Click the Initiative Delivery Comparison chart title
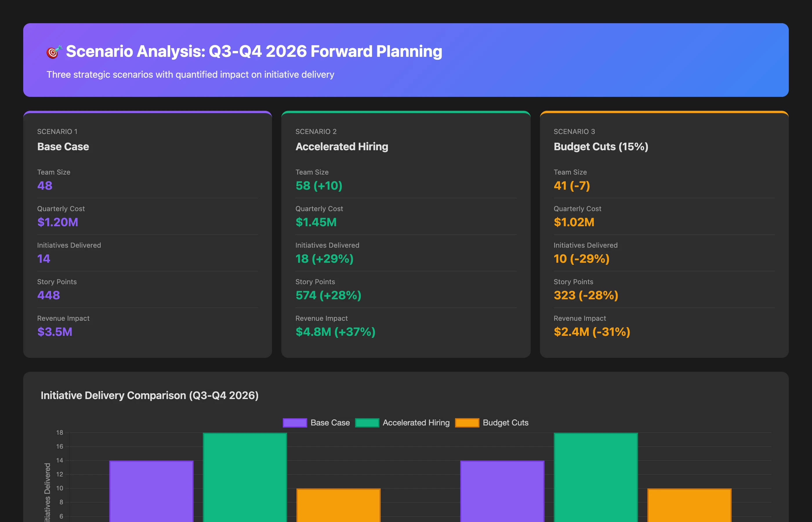Screen dimensions: 812x522 pos(149,395)
